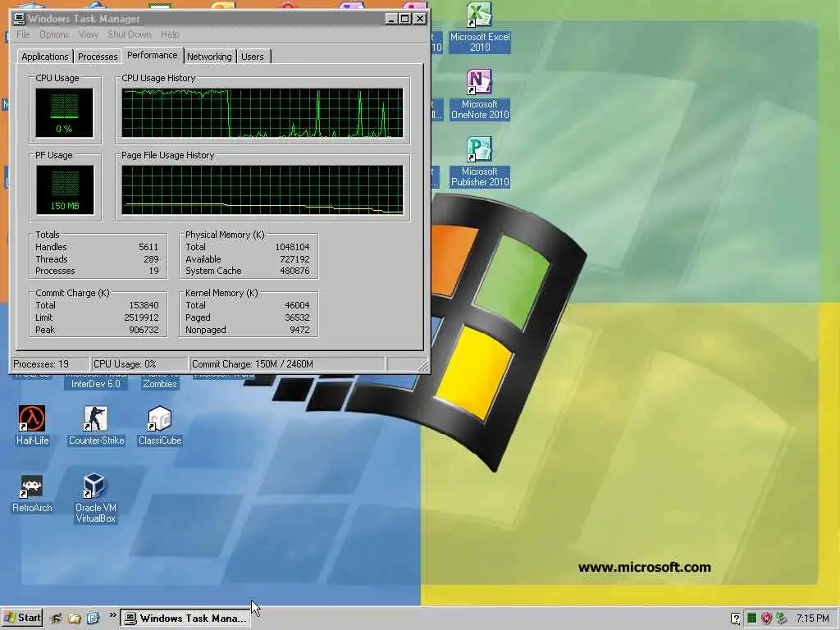Click the Handles value 5611
This screenshot has width=840, height=630.
pyautogui.click(x=148, y=247)
